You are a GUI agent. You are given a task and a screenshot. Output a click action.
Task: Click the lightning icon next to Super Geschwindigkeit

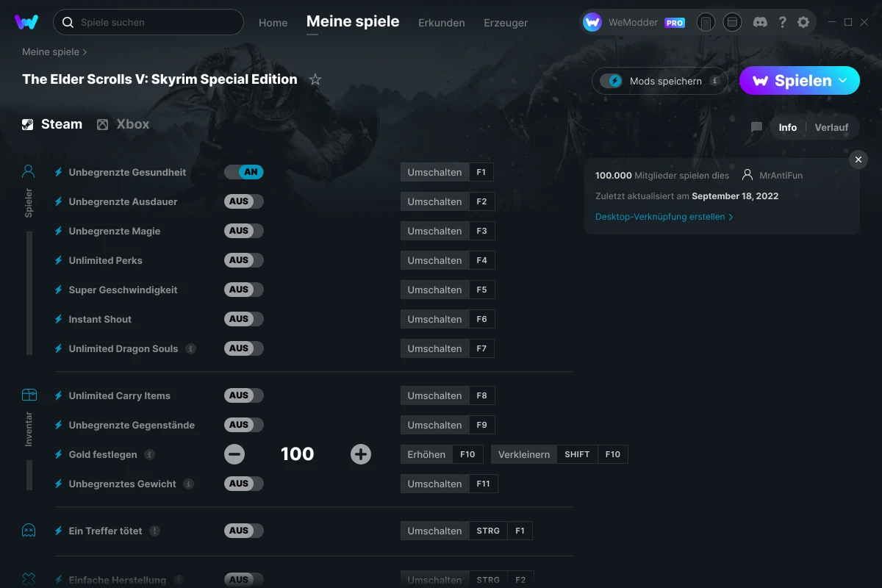point(59,290)
